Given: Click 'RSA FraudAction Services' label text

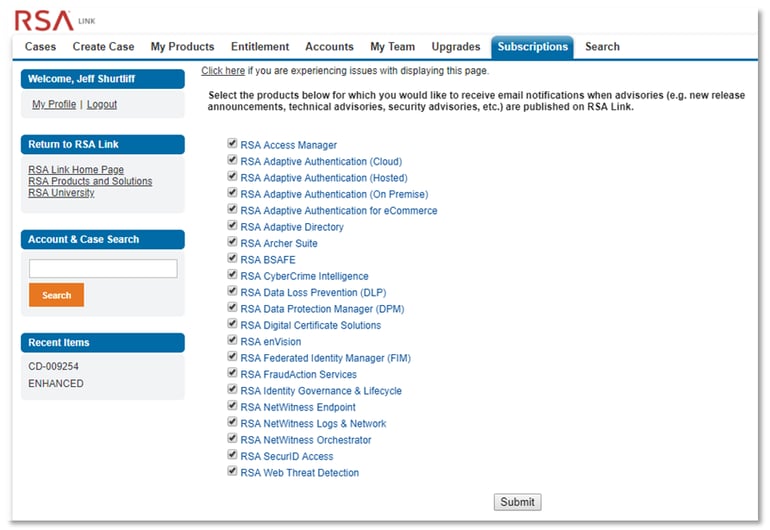Looking at the screenshot, I should coord(298,375).
